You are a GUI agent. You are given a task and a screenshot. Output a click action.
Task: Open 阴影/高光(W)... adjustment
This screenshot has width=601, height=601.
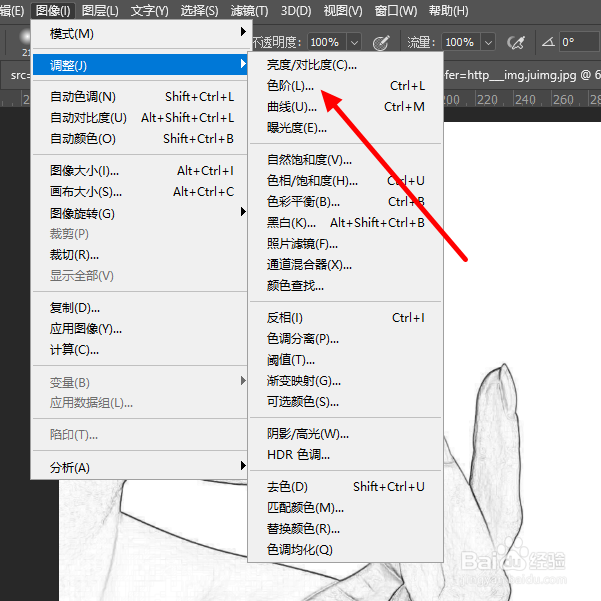click(345, 434)
